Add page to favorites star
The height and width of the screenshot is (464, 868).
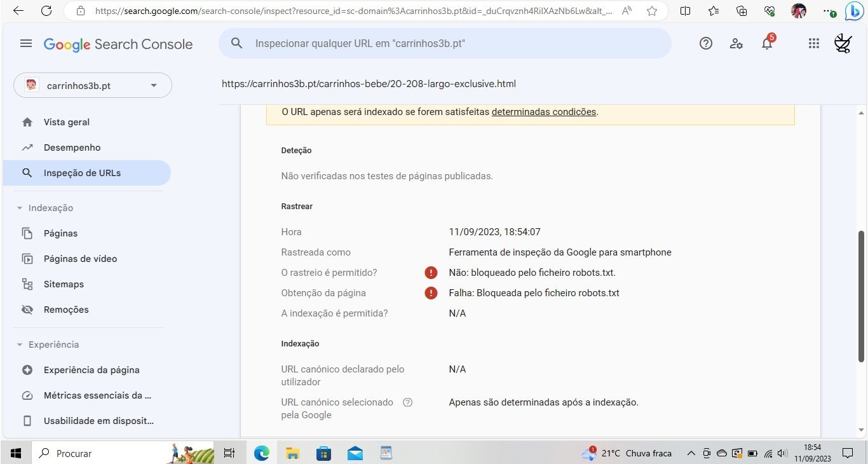click(x=652, y=11)
